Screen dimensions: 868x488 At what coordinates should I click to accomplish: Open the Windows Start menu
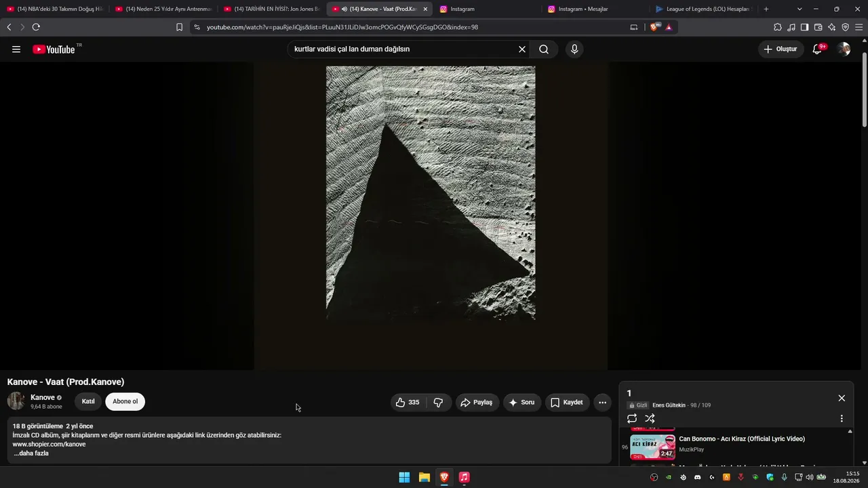tap(404, 477)
